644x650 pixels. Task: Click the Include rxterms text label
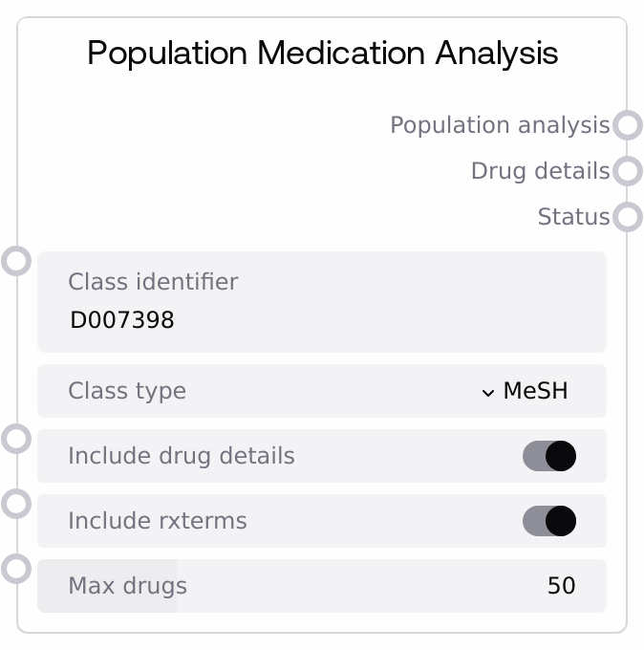pyautogui.click(x=158, y=521)
